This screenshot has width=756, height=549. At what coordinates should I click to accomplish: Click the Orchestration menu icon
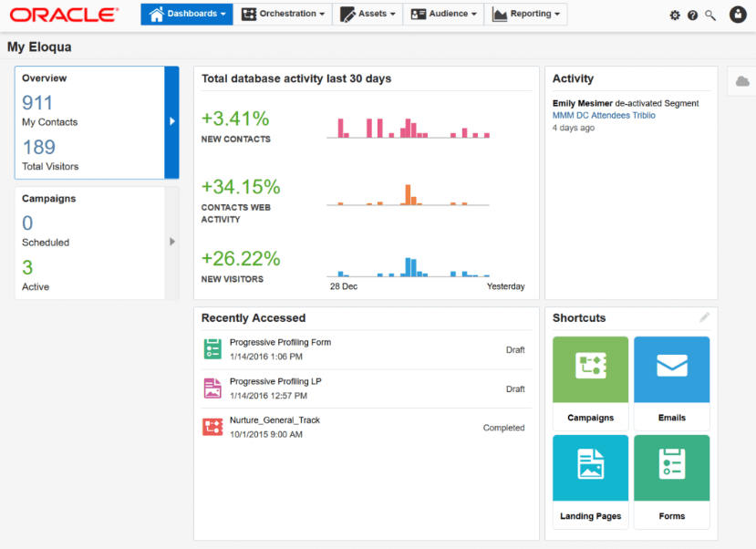[249, 15]
